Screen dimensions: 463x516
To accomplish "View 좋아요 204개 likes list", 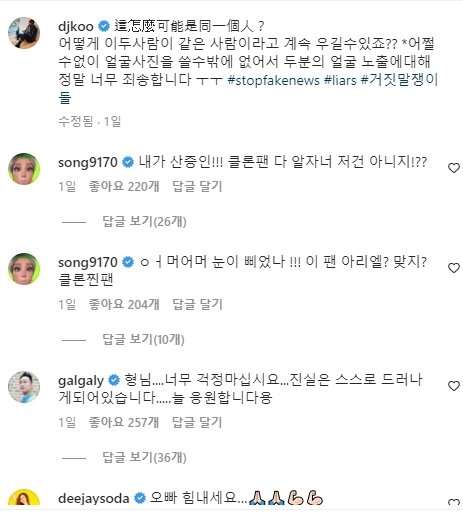I will [x=124, y=304].
